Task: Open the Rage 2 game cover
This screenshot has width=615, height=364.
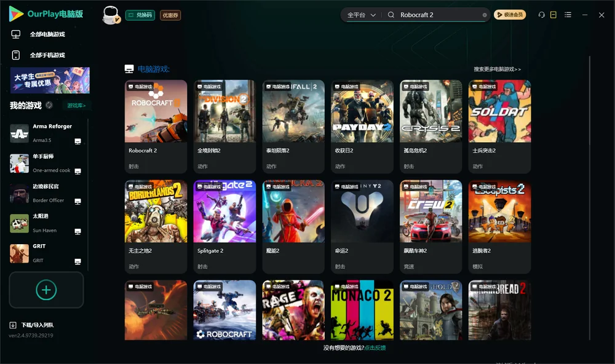Action: click(x=293, y=310)
